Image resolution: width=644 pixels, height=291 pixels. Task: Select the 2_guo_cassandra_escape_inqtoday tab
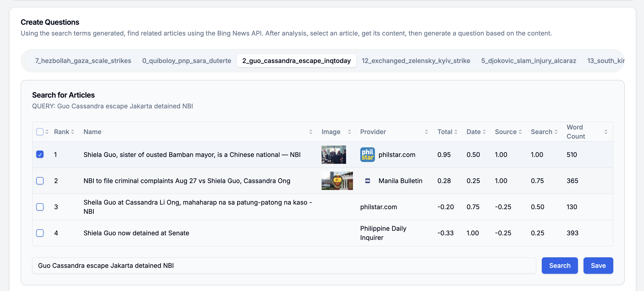[x=296, y=61]
